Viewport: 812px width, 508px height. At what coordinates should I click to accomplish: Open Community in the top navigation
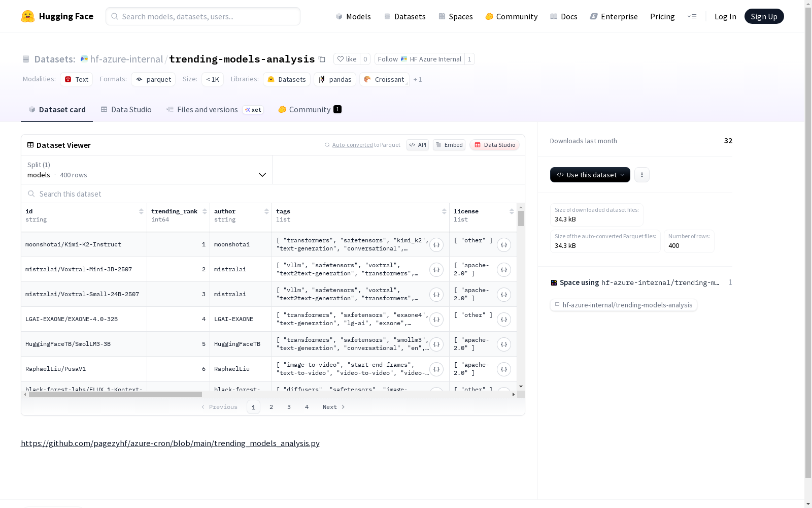tap(511, 16)
